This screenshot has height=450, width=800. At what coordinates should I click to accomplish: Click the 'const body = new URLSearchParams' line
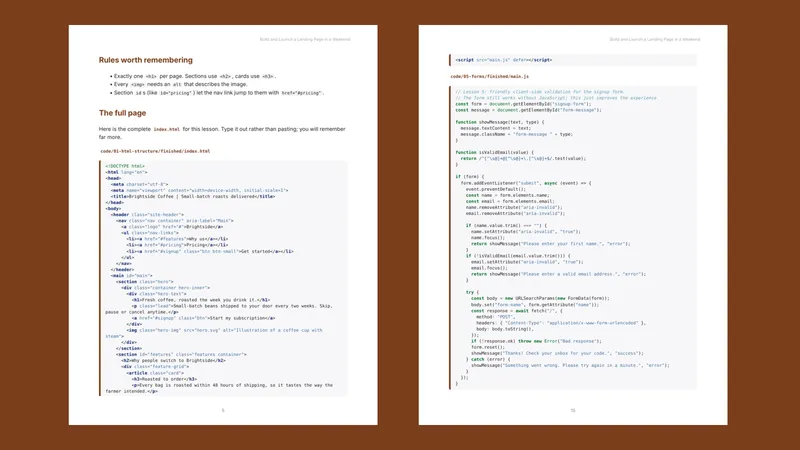[540, 298]
